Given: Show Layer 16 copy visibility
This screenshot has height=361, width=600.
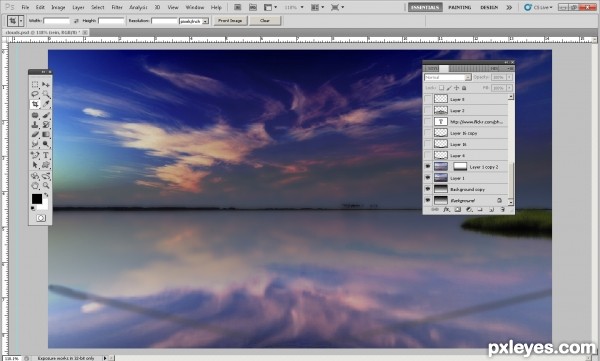Looking at the screenshot, I should coord(428,133).
